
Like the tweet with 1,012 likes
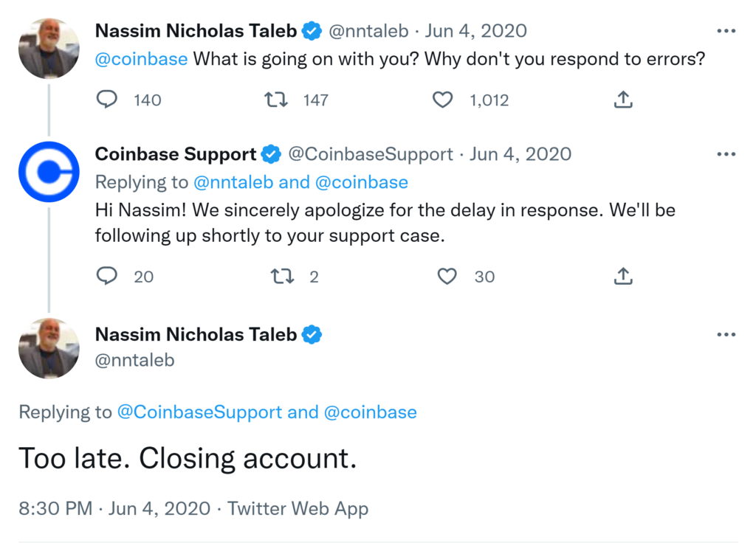tap(442, 100)
